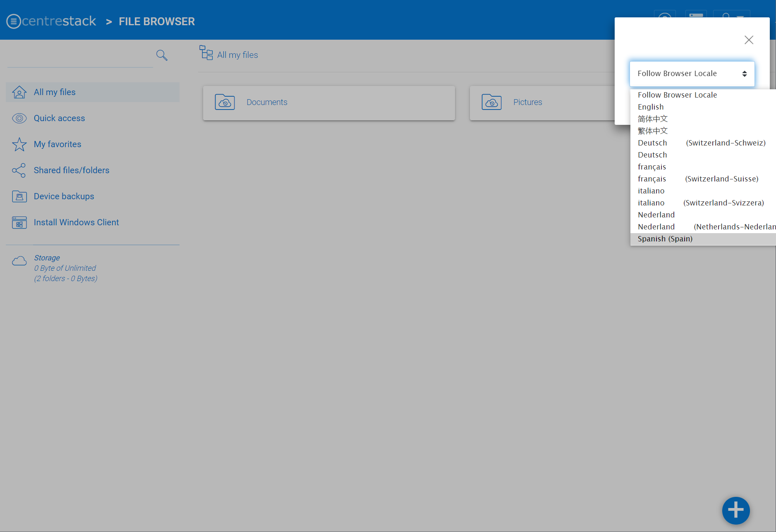The width and height of the screenshot is (776, 532).
Task: Select français (Switzerland-Suisse) option
Action: click(x=703, y=179)
